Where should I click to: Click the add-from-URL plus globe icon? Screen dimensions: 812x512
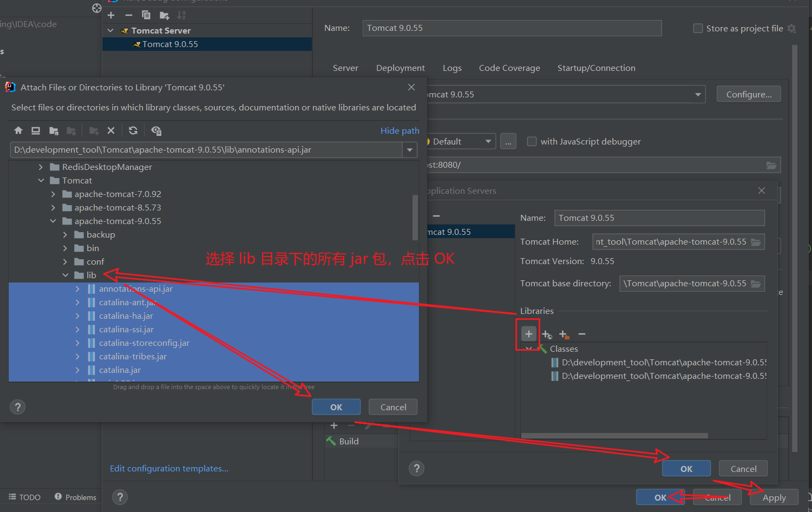(x=547, y=334)
